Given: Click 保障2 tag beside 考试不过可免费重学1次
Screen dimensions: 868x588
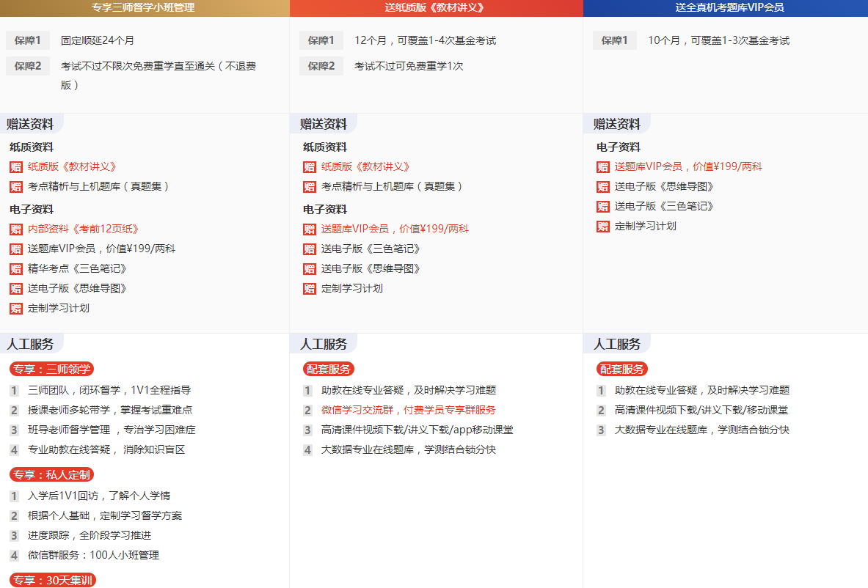Looking at the screenshot, I should pos(321,66).
